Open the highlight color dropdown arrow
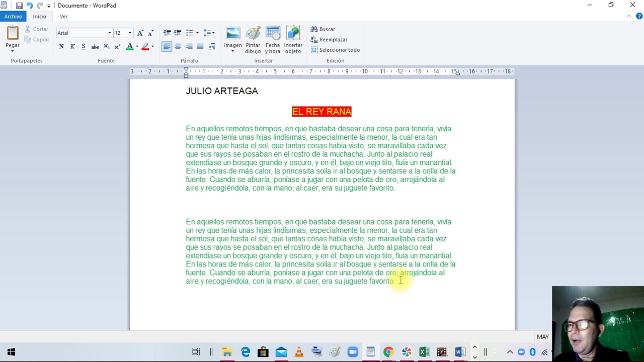This screenshot has height=362, width=644. coord(152,47)
